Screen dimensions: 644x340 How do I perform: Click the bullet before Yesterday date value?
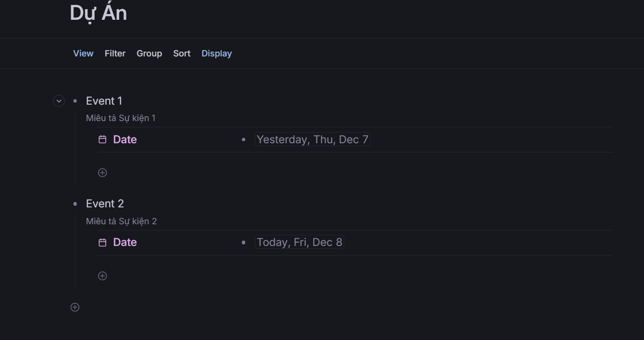(243, 139)
